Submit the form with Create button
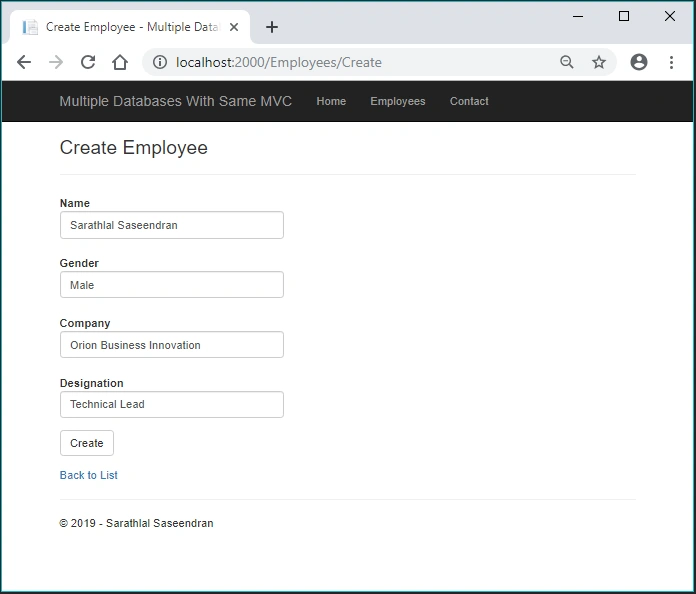 87,443
